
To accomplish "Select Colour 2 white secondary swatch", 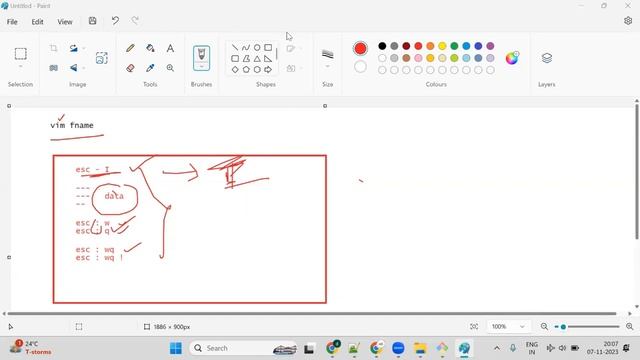I will click(360, 67).
